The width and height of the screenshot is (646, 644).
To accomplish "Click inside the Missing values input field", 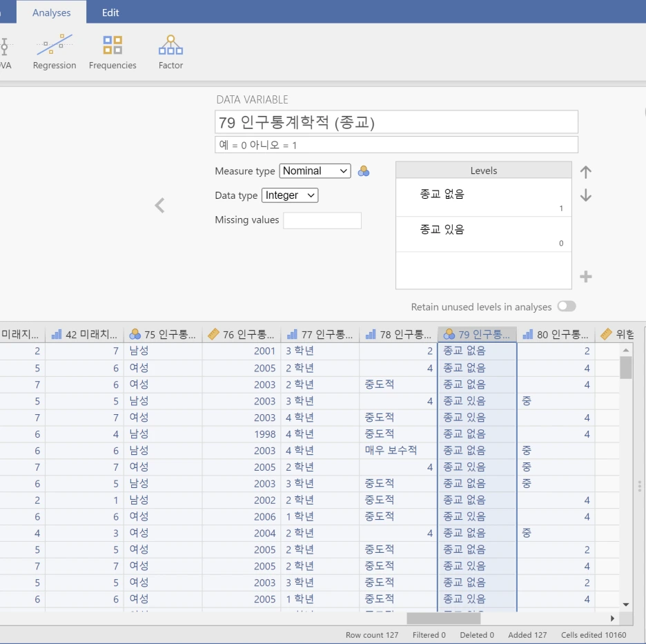I will (x=323, y=219).
